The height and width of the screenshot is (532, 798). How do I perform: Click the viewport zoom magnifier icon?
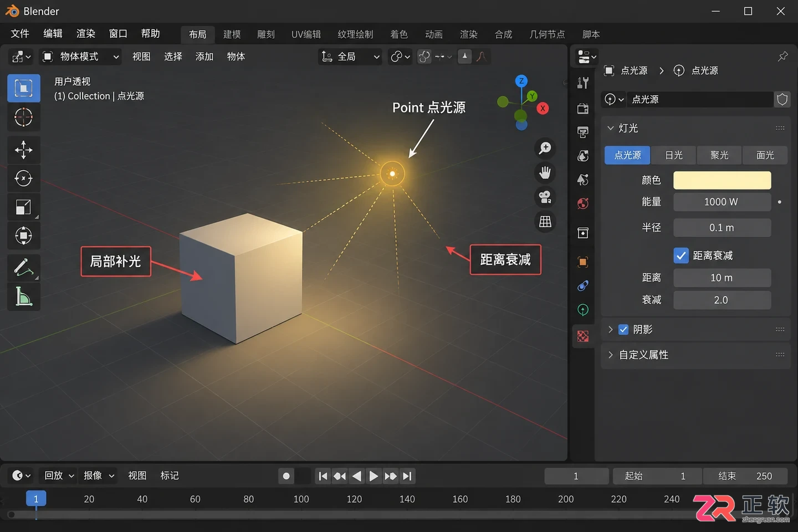[545, 148]
